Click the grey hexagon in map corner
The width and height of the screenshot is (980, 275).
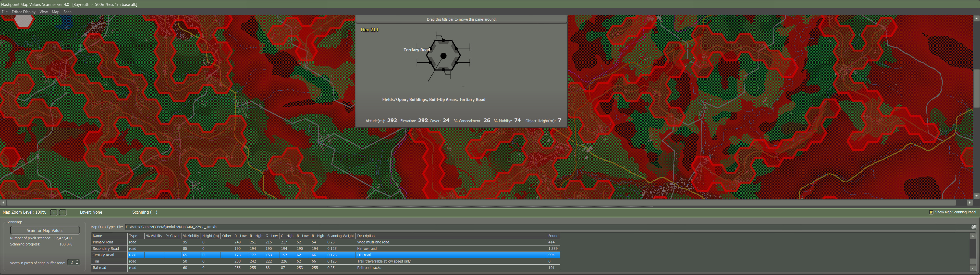pyautogui.click(x=23, y=21)
